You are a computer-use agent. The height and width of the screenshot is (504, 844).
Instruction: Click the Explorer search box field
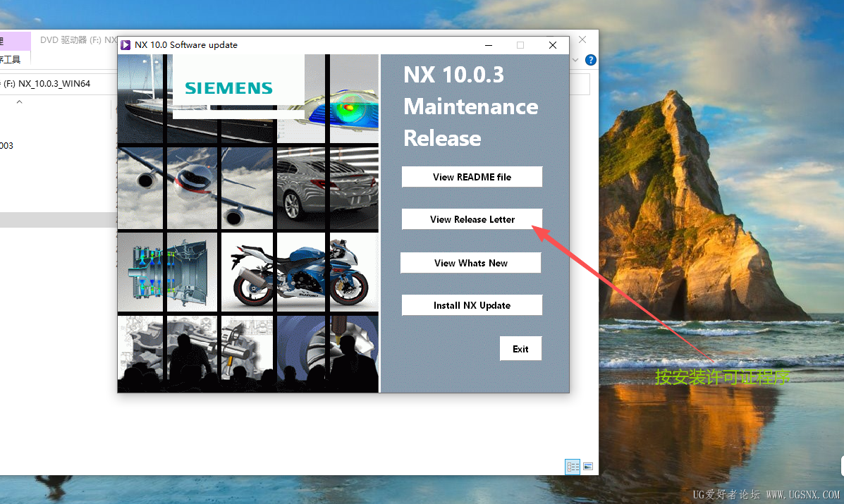[579, 84]
